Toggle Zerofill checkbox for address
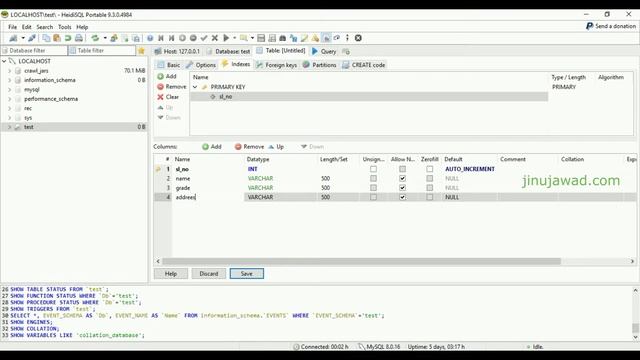 tap(430, 197)
